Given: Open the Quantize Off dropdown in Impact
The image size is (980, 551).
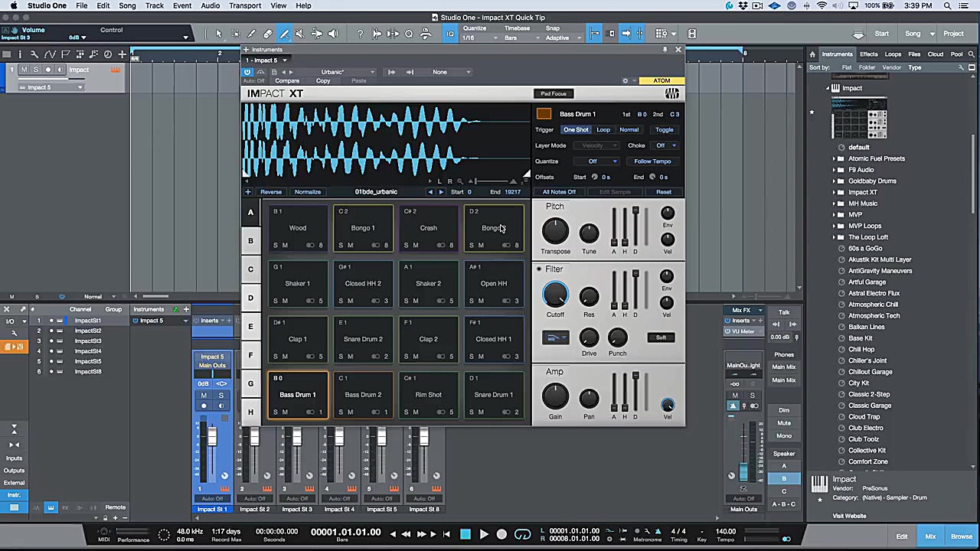Looking at the screenshot, I should (x=598, y=161).
